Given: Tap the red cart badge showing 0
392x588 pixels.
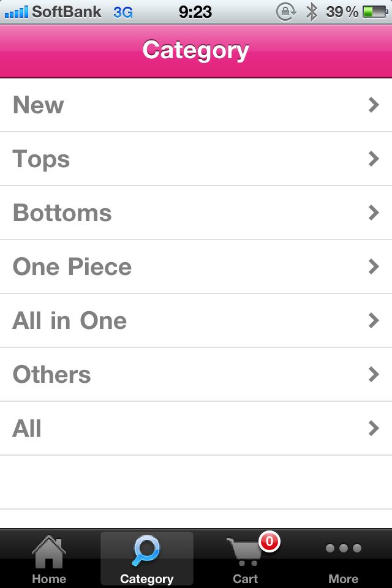Looking at the screenshot, I should pos(269,541).
